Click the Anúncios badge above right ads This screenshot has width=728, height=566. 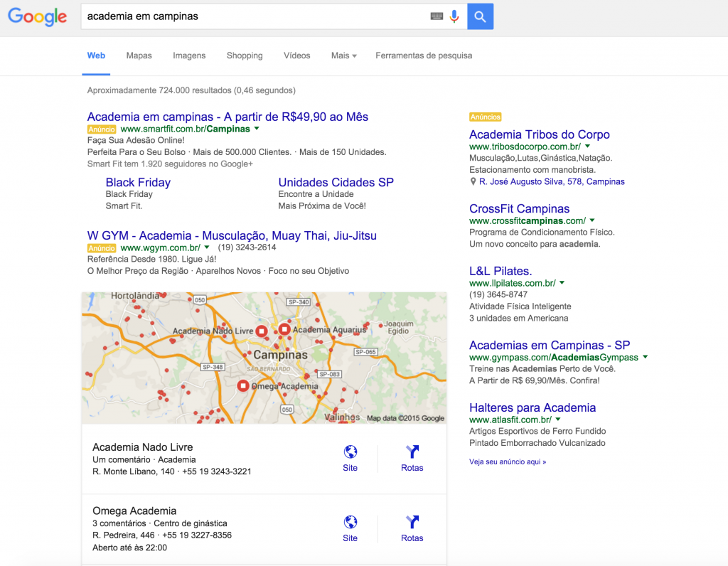485,117
